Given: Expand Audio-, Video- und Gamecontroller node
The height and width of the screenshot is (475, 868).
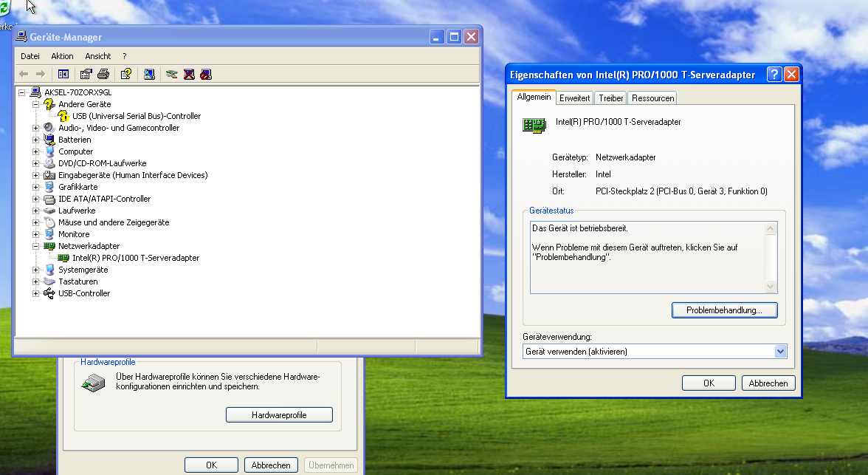Looking at the screenshot, I should 35,128.
